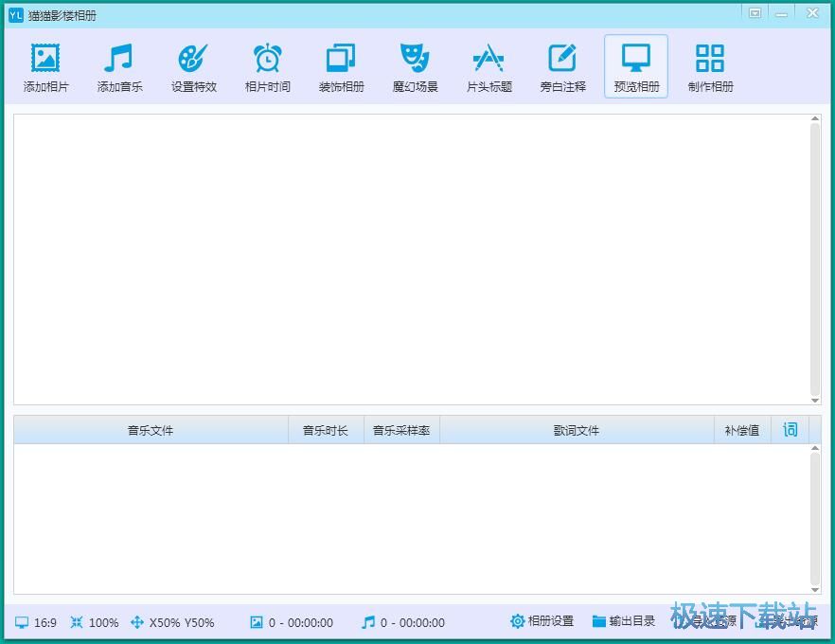
Task: Adjust the 100% scale setting
Action: click(x=95, y=622)
